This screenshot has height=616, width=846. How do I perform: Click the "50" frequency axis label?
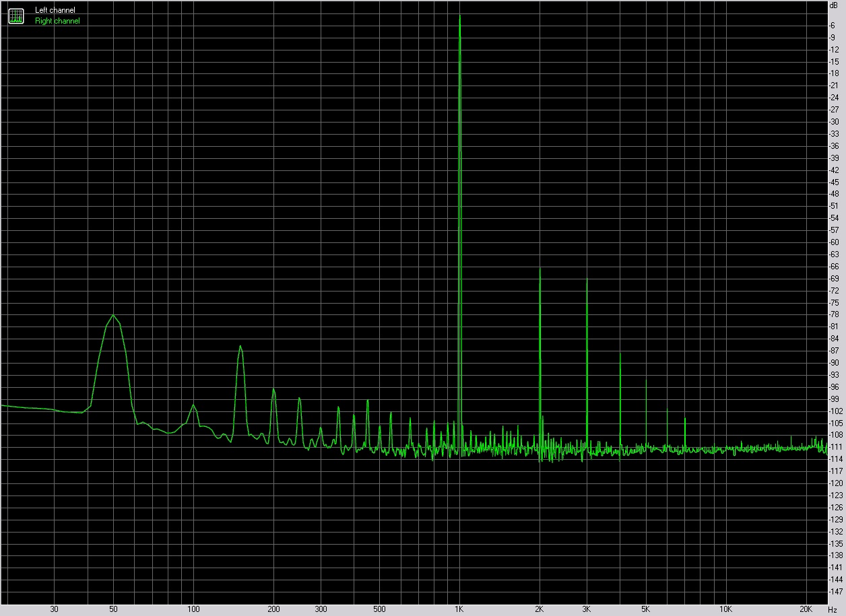(114, 610)
